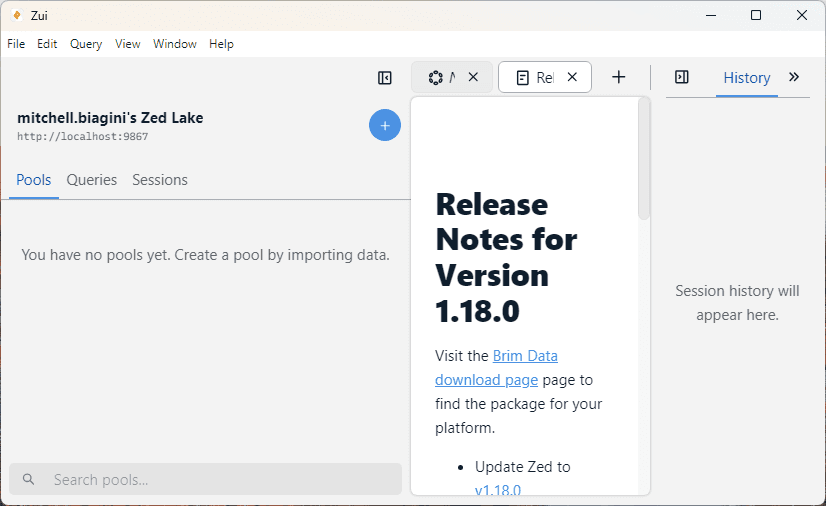Maximize the Zui window

756,15
